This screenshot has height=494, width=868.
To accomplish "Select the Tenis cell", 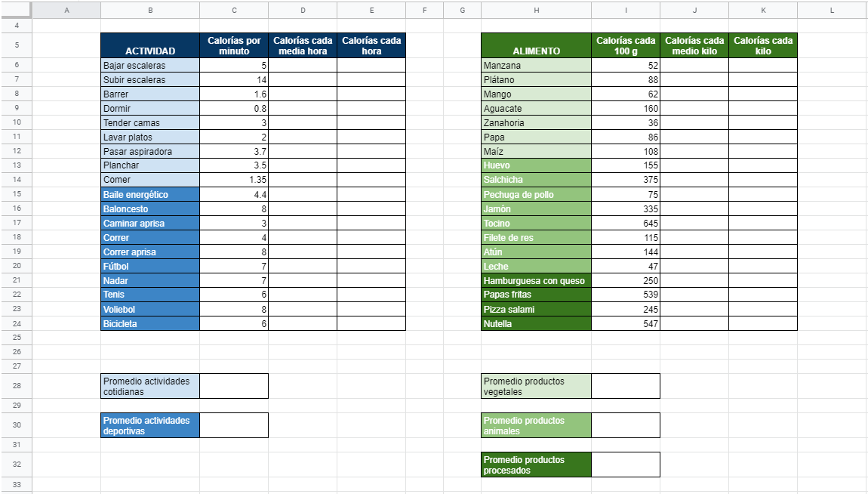I will coord(150,295).
